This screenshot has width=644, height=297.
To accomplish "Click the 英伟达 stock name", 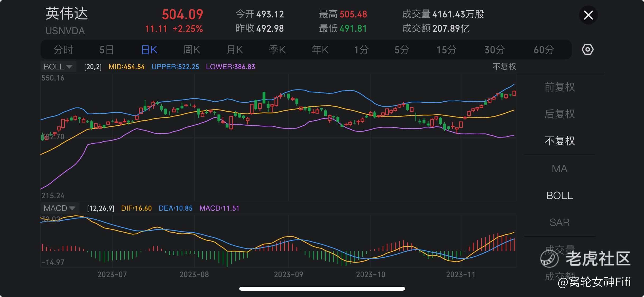I will click(67, 13).
